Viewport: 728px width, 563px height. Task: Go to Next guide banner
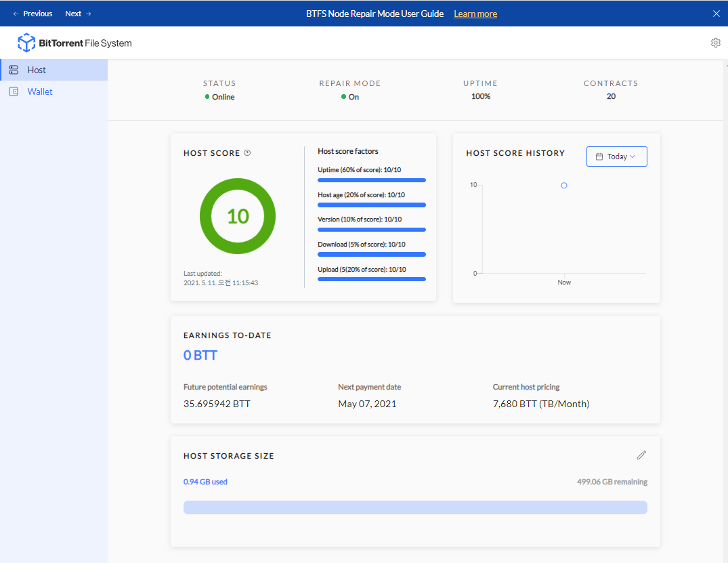pos(78,14)
